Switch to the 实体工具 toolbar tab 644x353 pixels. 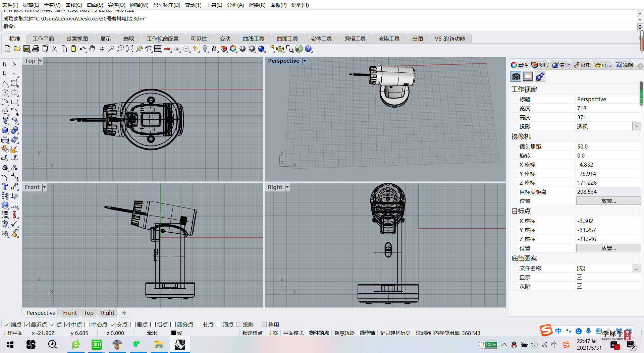pos(321,39)
